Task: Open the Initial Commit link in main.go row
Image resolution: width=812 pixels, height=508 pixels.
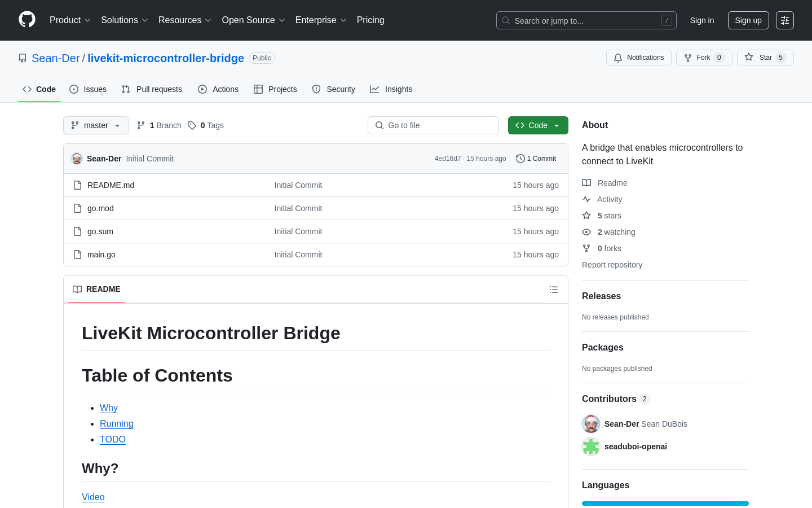Action: (x=298, y=255)
